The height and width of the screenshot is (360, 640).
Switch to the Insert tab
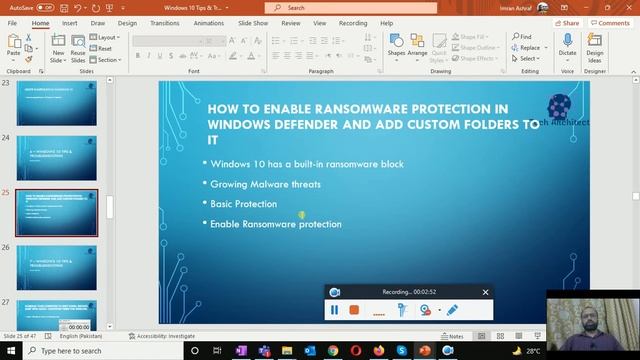click(x=69, y=23)
